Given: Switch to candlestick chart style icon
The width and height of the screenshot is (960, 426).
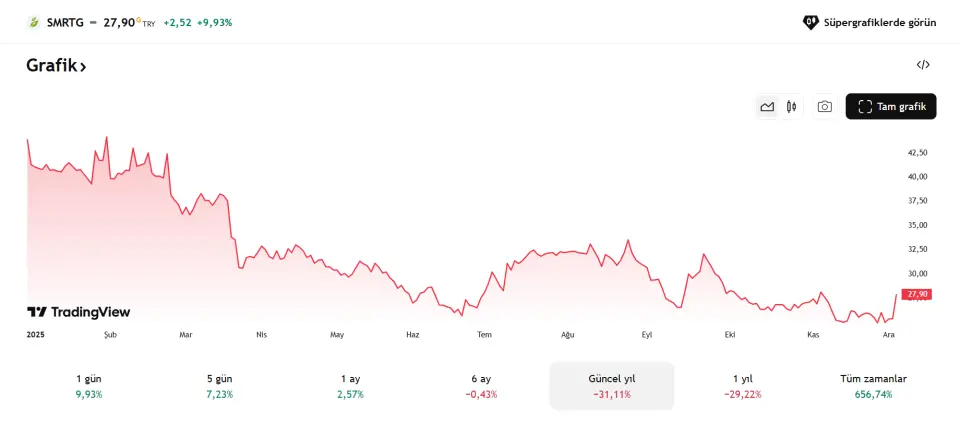Looking at the screenshot, I should (x=791, y=107).
